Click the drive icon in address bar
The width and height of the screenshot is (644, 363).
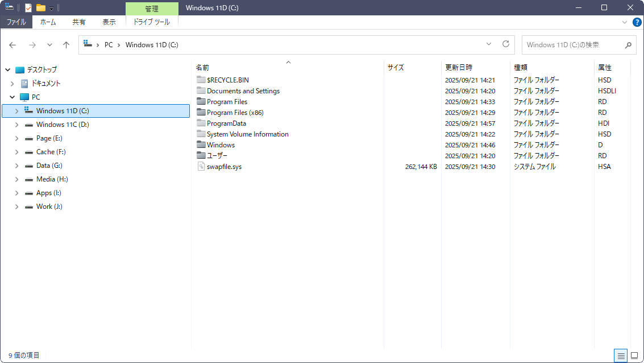[x=88, y=44]
